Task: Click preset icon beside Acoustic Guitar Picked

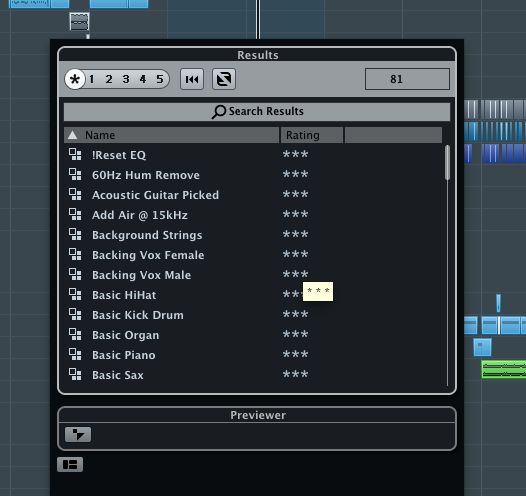Action: (x=75, y=195)
